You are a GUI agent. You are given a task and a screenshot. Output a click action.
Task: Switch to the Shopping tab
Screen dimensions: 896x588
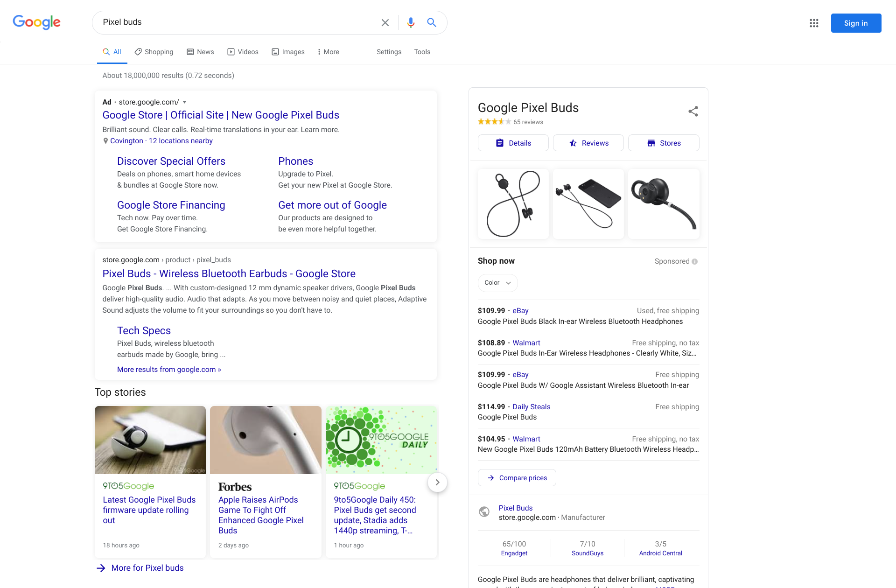click(154, 52)
